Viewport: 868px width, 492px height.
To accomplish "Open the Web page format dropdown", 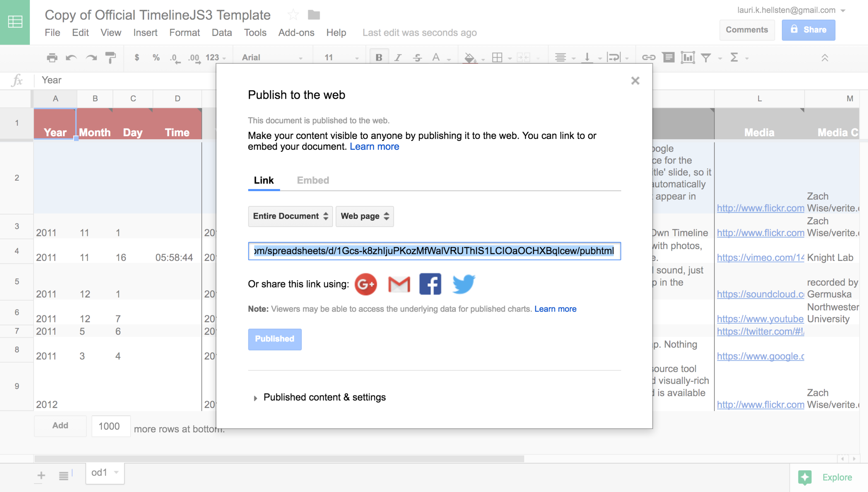I will 364,216.
